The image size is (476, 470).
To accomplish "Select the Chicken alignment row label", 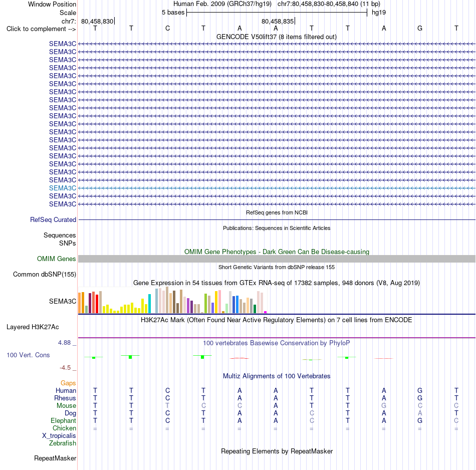I will pos(64,428).
